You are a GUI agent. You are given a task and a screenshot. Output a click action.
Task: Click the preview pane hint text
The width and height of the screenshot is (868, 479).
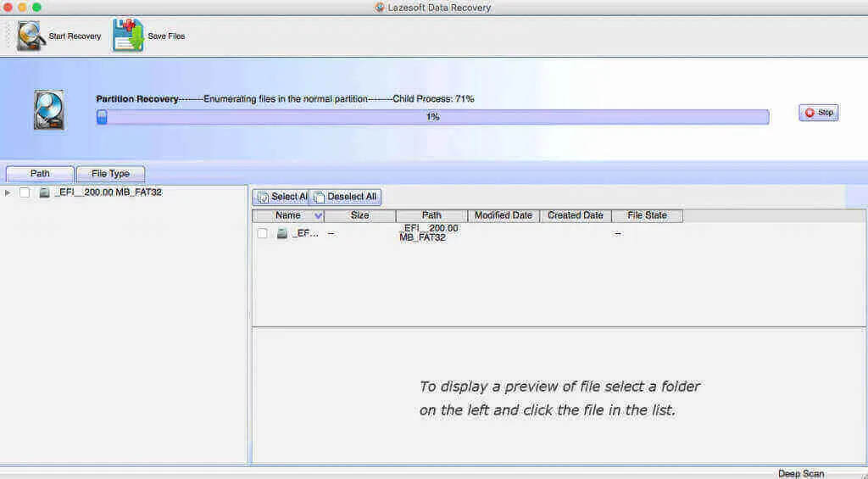click(559, 398)
